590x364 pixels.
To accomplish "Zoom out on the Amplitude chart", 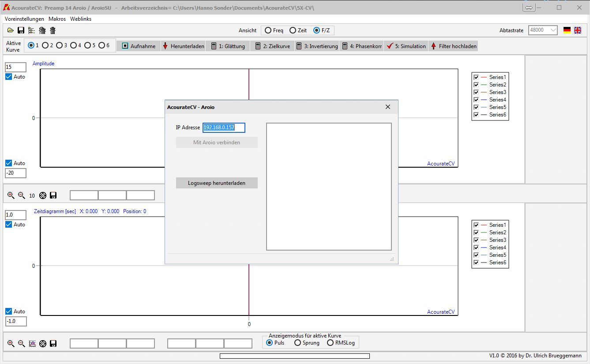I will tap(21, 195).
